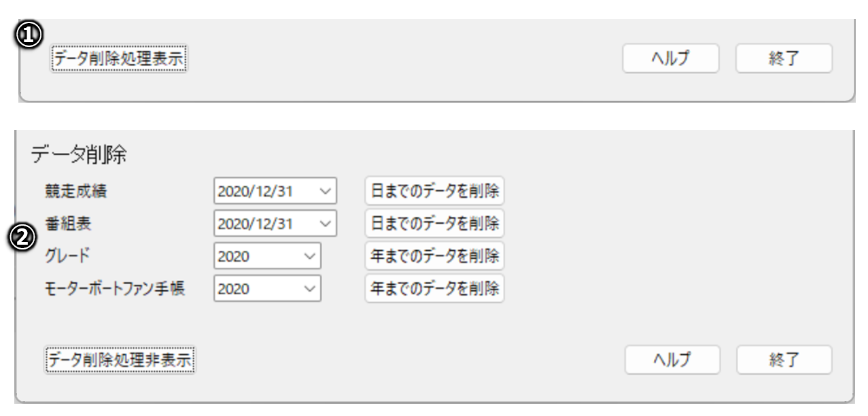The width and height of the screenshot is (868, 416).
Task: Click the データ削除 section heading
Action: pos(78,155)
